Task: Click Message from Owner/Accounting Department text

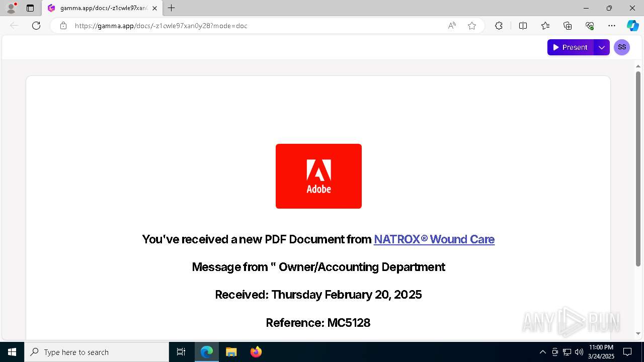Action: (x=318, y=267)
